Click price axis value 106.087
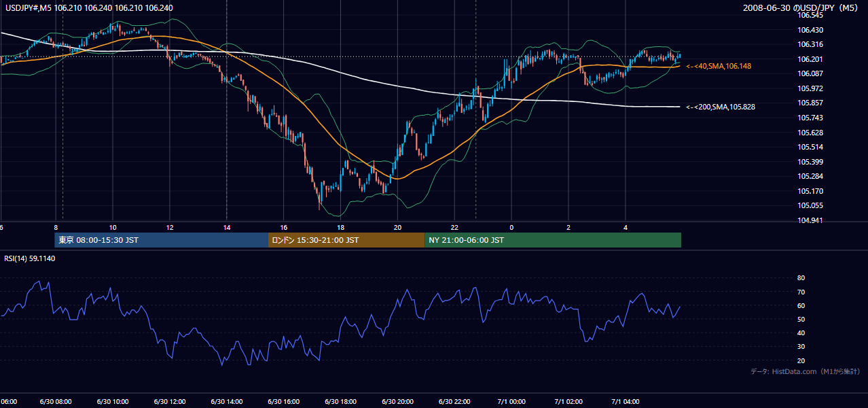868x408 pixels. click(810, 73)
